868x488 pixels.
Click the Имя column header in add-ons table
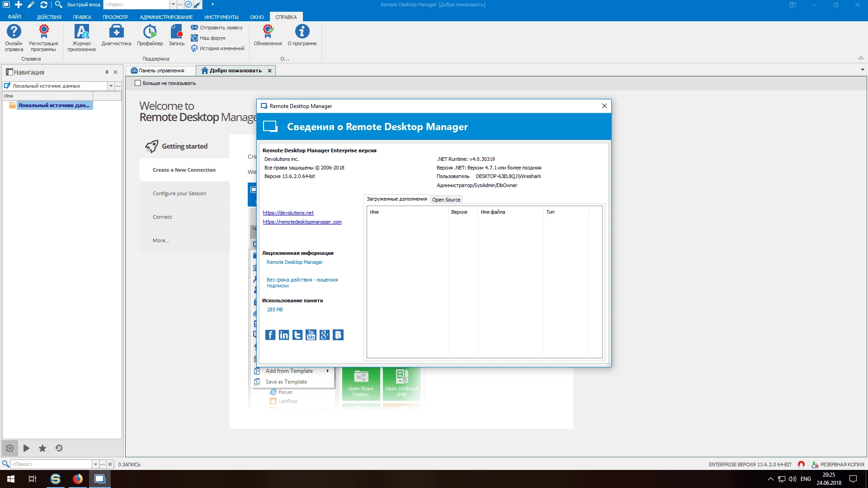click(x=408, y=212)
